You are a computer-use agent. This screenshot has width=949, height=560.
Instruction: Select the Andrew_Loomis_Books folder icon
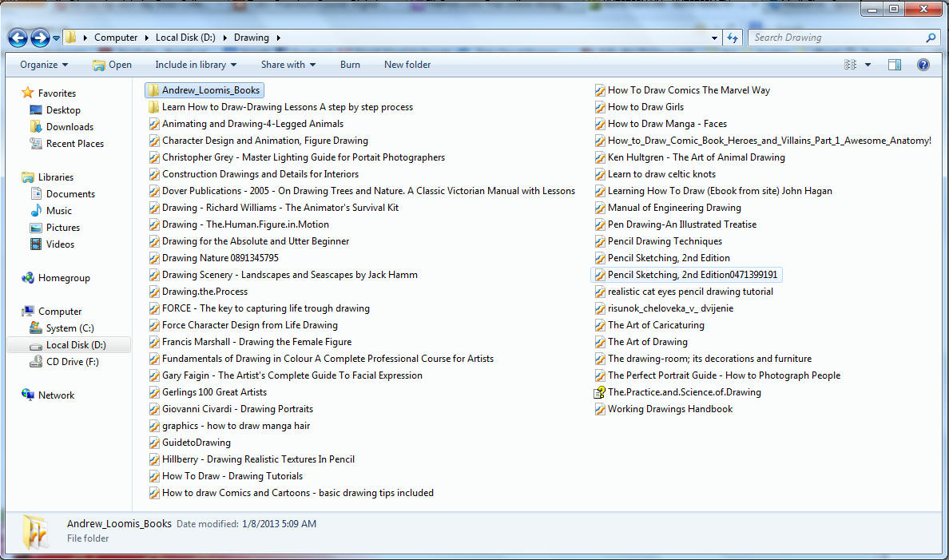click(x=154, y=90)
